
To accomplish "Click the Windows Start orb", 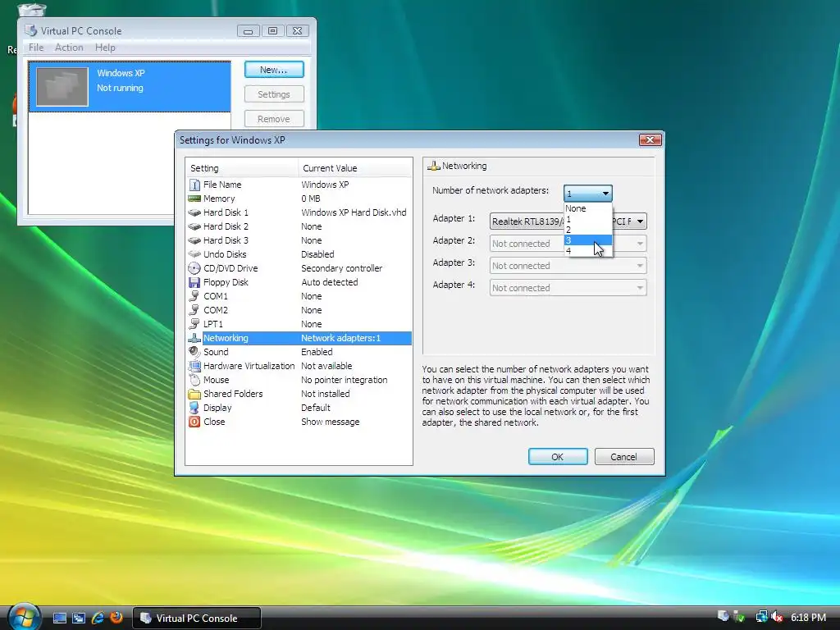I will coord(24,617).
